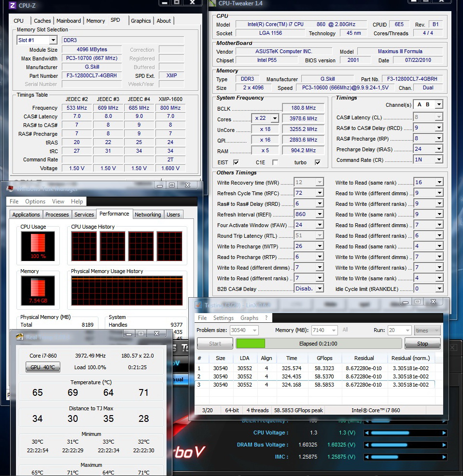Switch to the Memory tab in CPU-Z
463x476 pixels.
[96, 21]
